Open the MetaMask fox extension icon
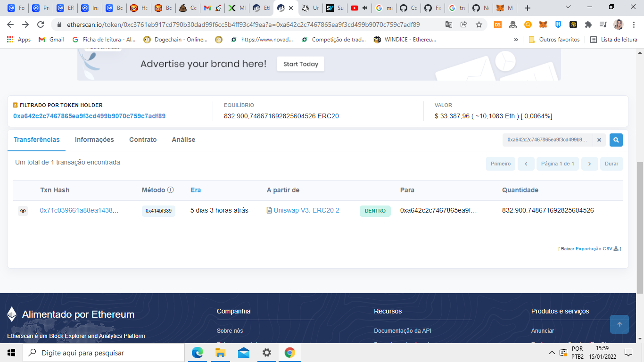The width and height of the screenshot is (644, 362). pos(543,25)
